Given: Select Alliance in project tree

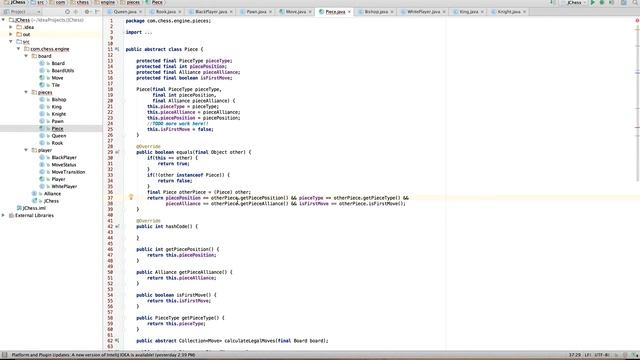Looking at the screenshot, I should [52, 193].
